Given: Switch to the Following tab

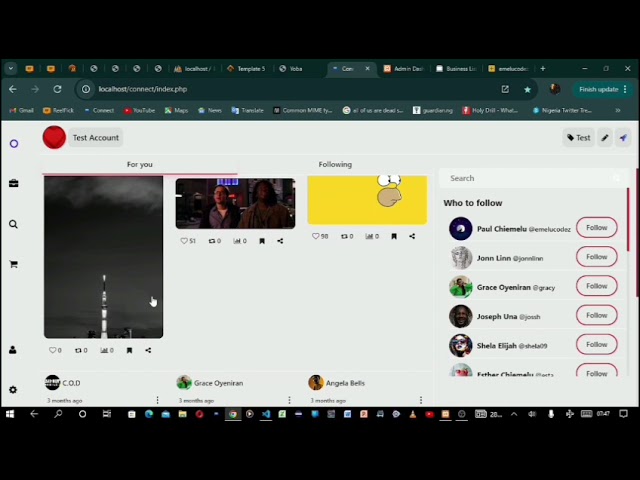Looking at the screenshot, I should coord(335,164).
